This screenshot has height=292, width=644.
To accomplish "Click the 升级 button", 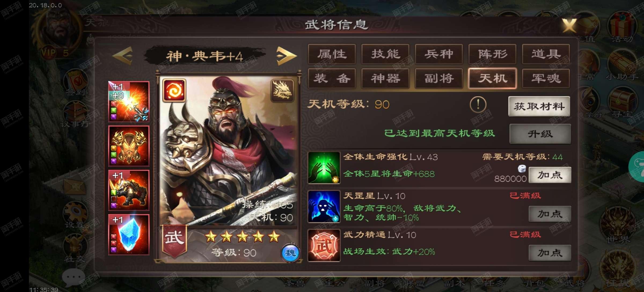I will [x=540, y=134].
